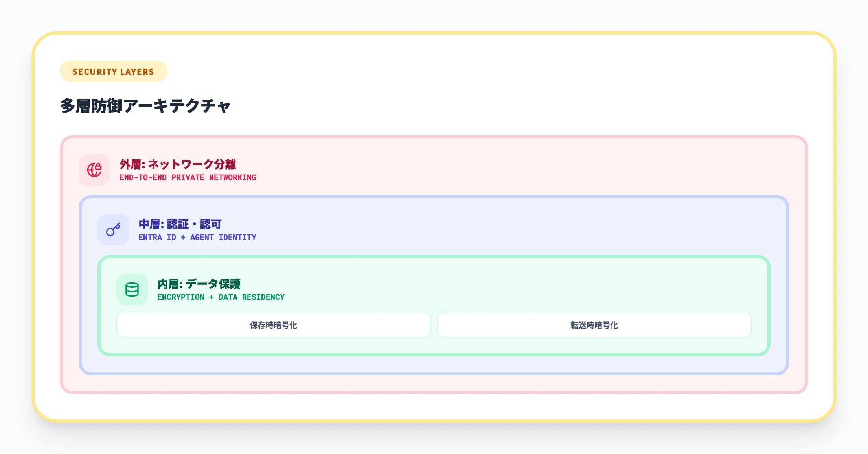Click the 内層: データ保護 heading
The height and width of the screenshot is (454, 868).
click(x=199, y=284)
